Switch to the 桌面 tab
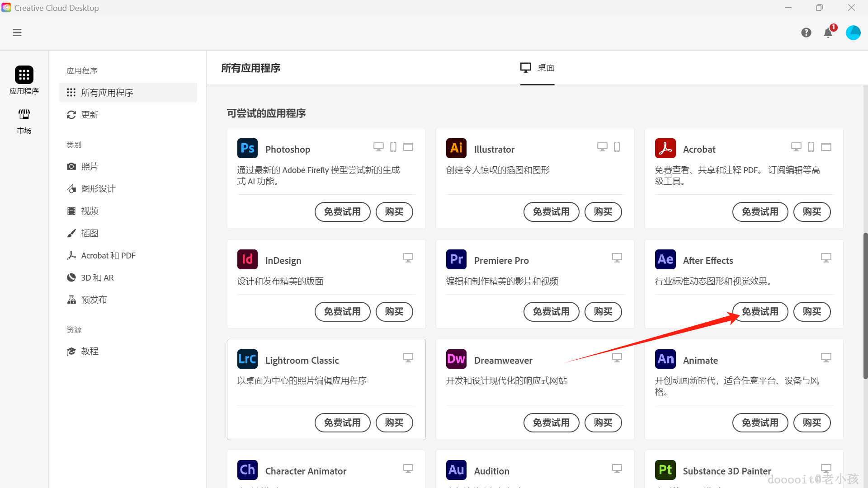The image size is (868, 488). click(x=537, y=68)
